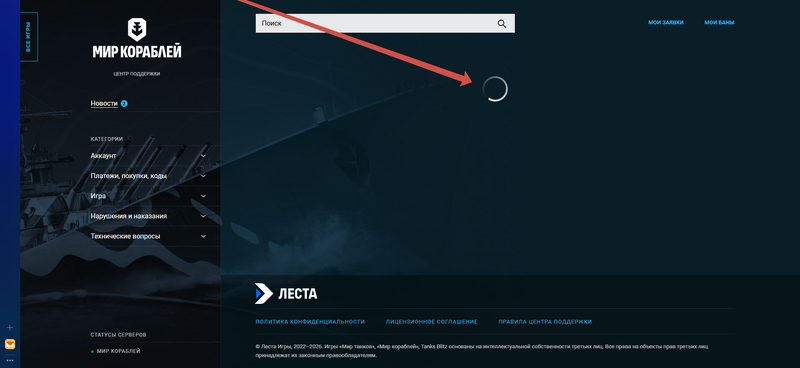Screen dimensions: 800x368
Task: Open Политика конфиденциальности link
Action: (310, 322)
